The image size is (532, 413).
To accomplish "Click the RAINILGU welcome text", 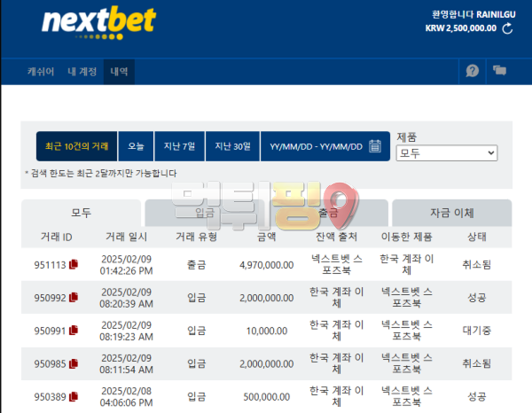I will (x=473, y=14).
